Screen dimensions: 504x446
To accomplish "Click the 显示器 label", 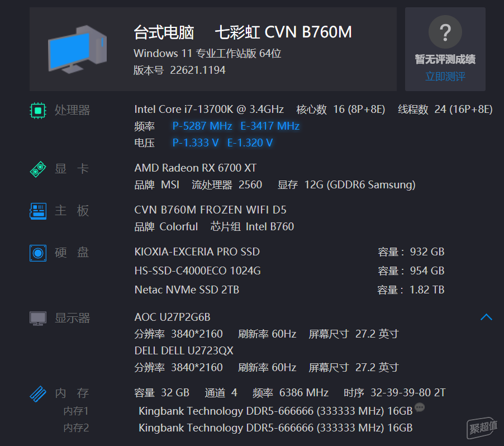I will click(x=72, y=318).
